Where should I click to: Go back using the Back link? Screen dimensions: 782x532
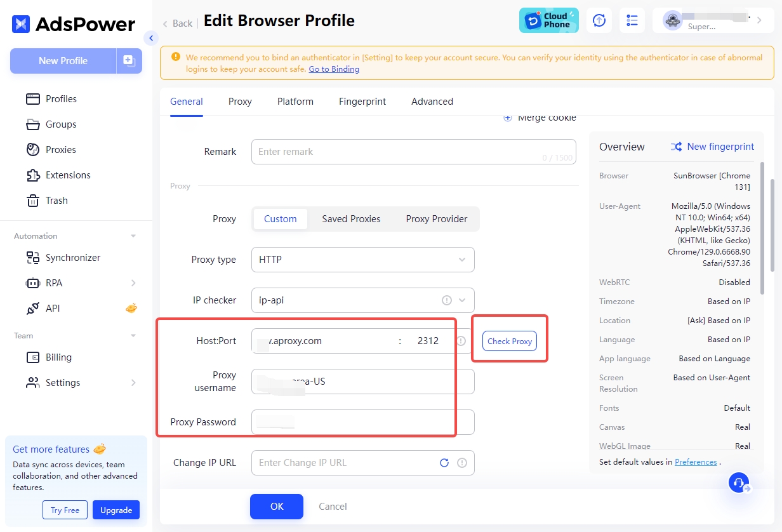pyautogui.click(x=177, y=23)
